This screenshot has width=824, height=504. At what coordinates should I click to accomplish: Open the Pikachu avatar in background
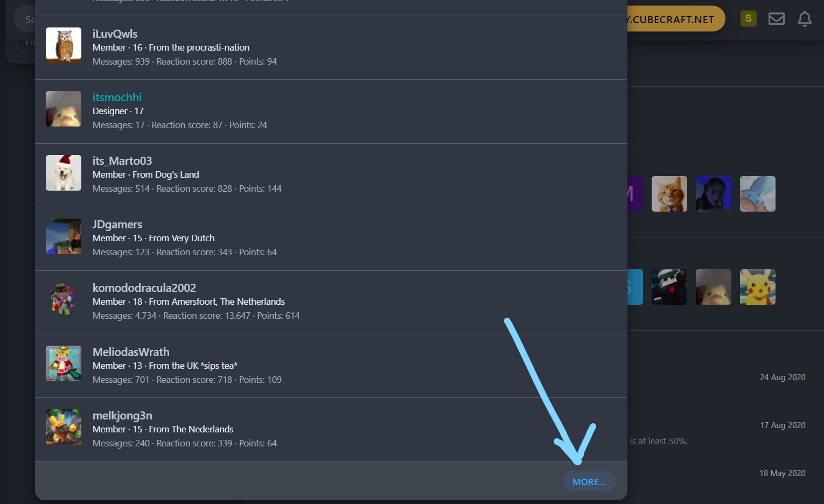click(x=758, y=287)
